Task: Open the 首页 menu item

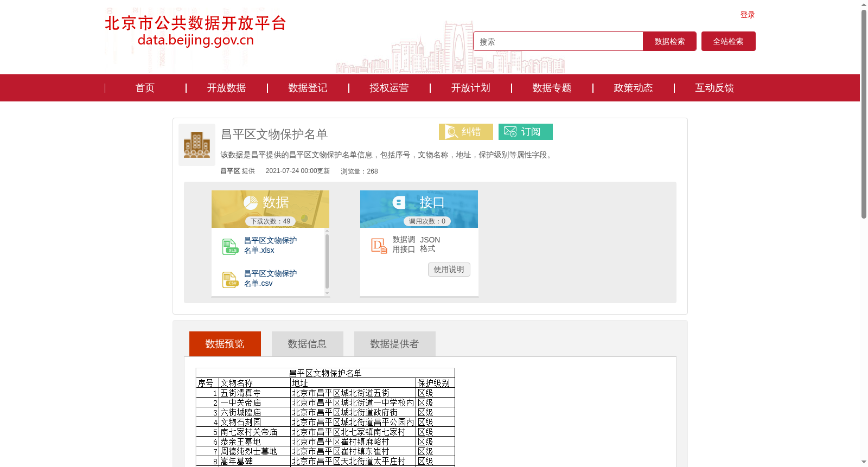Action: 145,88
